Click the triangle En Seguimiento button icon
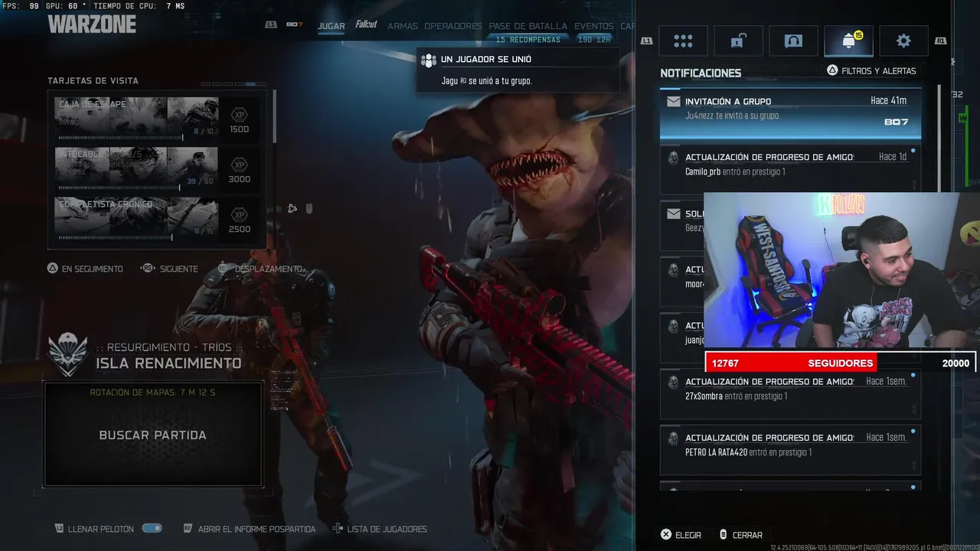Screen dimensions: 980x551 53,269
